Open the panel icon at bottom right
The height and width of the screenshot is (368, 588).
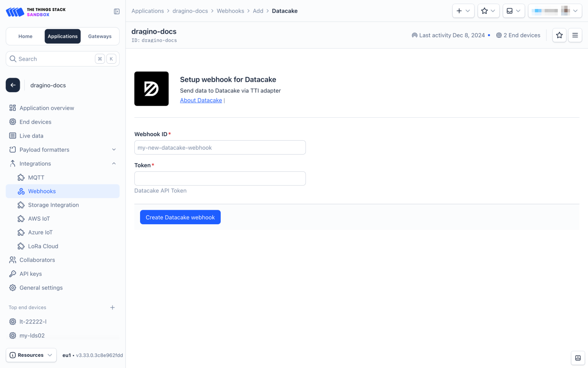578,358
